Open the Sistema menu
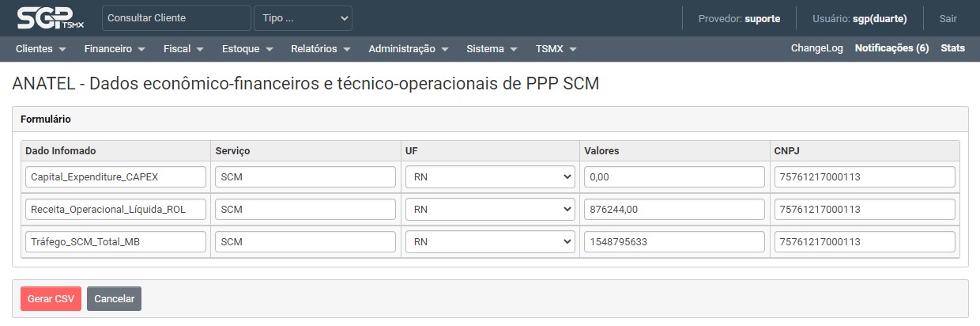 [x=492, y=49]
